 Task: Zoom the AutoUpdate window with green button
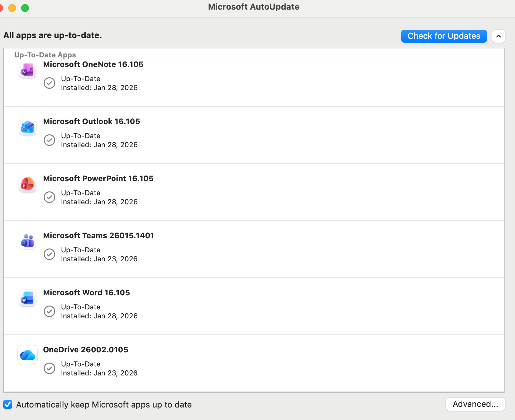tap(25, 8)
